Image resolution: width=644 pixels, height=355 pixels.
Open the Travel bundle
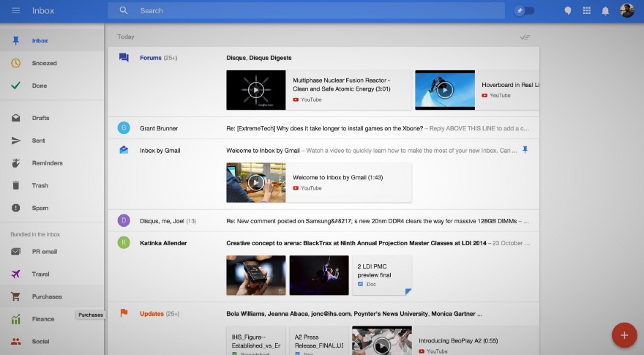click(52, 274)
